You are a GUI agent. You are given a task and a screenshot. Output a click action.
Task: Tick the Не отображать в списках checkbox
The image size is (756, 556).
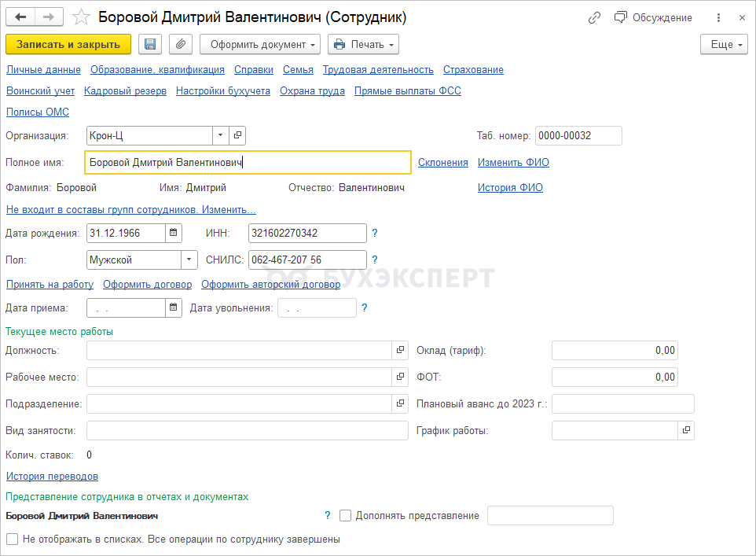coord(12,539)
